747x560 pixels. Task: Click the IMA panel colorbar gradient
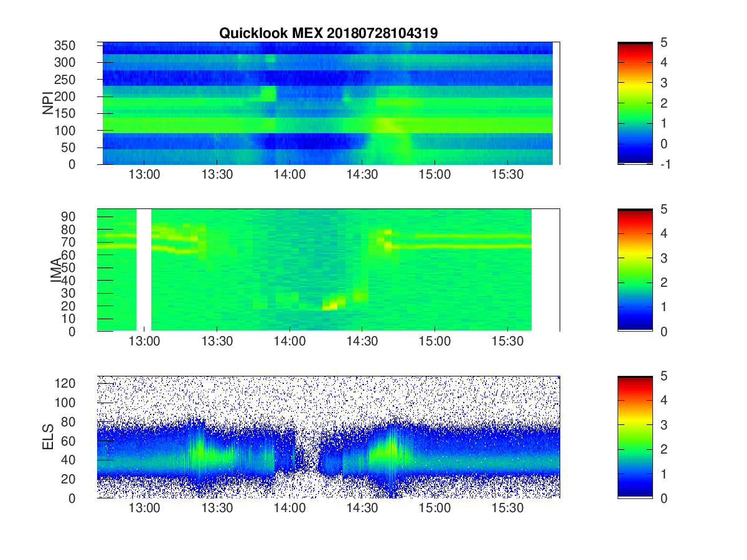[635, 270]
